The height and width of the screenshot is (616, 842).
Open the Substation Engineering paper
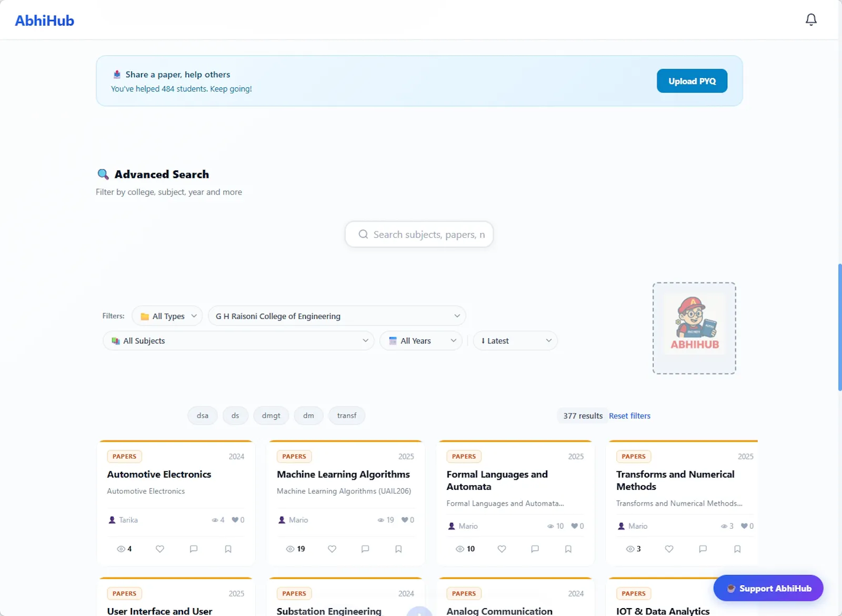point(329,611)
